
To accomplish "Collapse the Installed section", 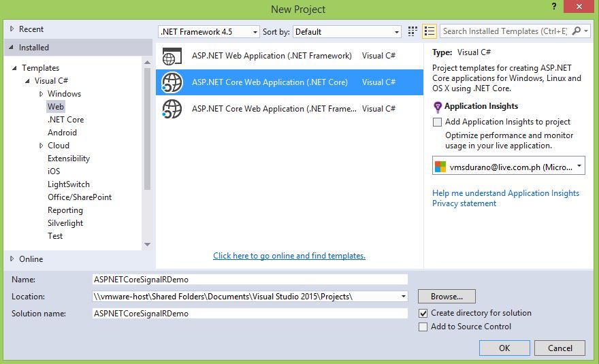I will [x=12, y=48].
